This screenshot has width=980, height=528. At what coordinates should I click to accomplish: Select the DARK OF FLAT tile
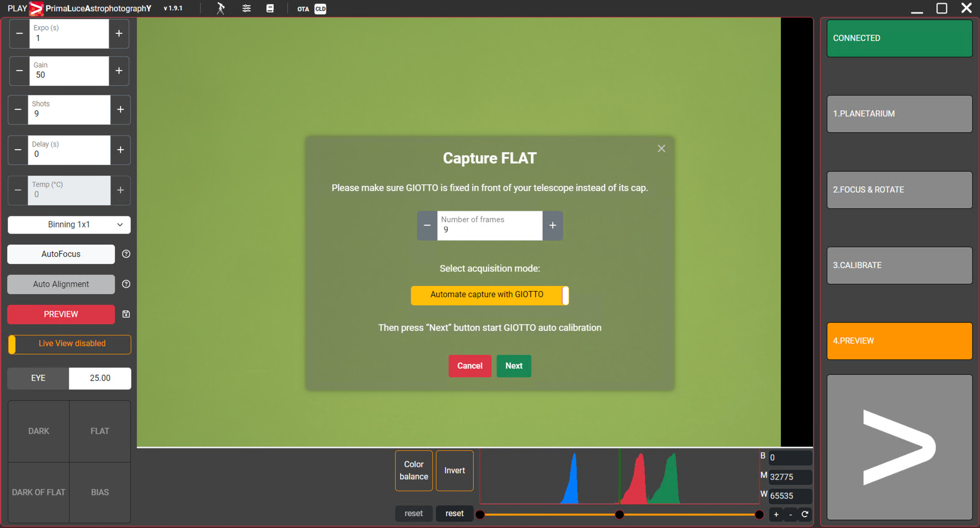[x=39, y=493]
